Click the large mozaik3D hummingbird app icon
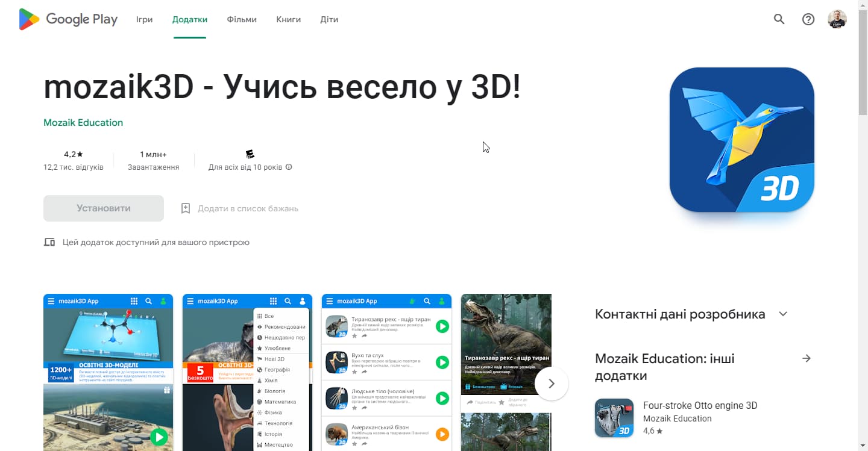 742,140
